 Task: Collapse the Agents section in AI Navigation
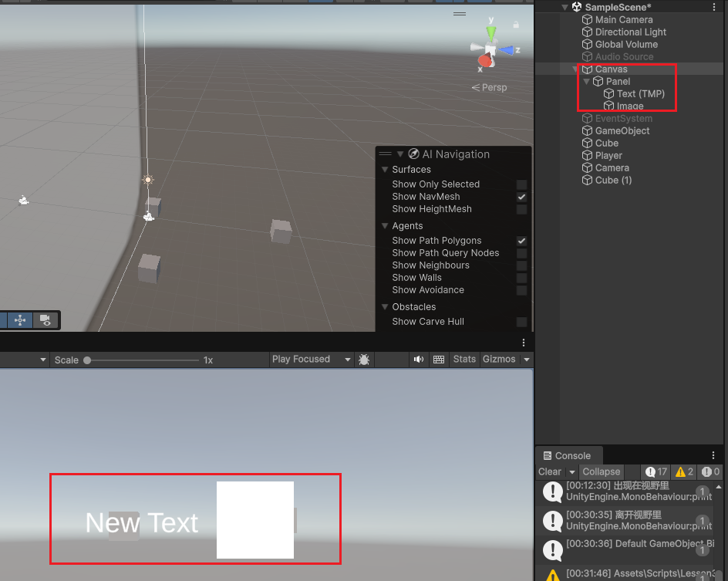click(x=385, y=226)
